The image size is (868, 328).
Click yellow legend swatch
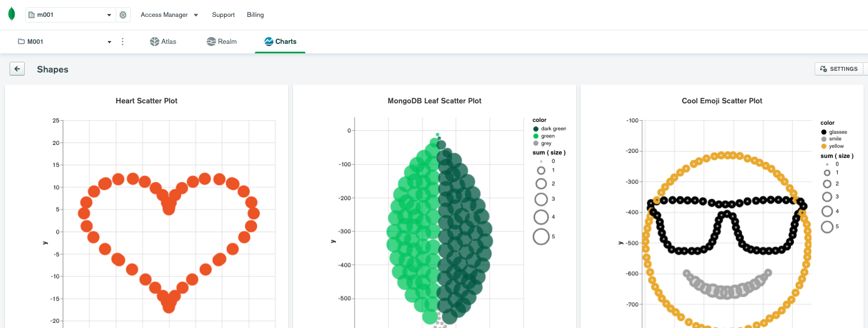(x=824, y=146)
